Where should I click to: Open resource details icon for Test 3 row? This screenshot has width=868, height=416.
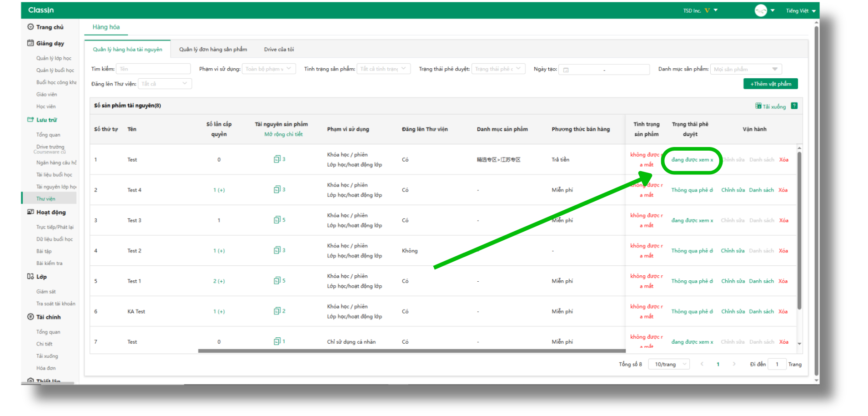point(276,220)
